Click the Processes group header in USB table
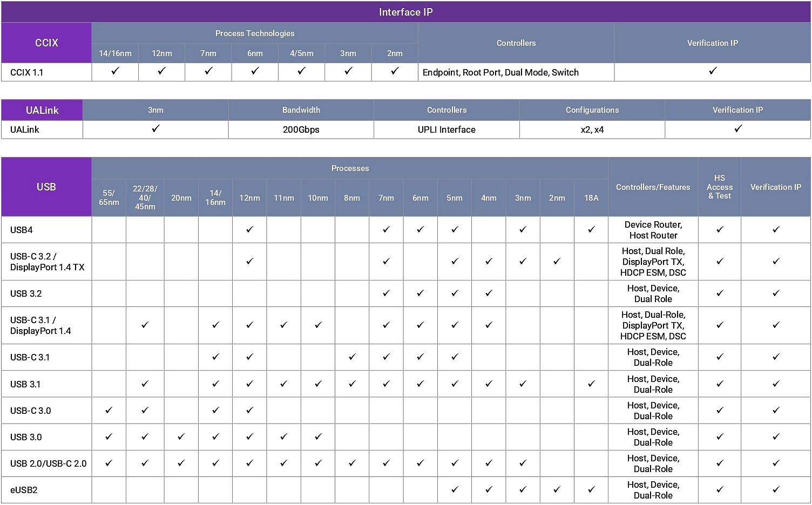The height and width of the screenshot is (505, 812). (350, 168)
